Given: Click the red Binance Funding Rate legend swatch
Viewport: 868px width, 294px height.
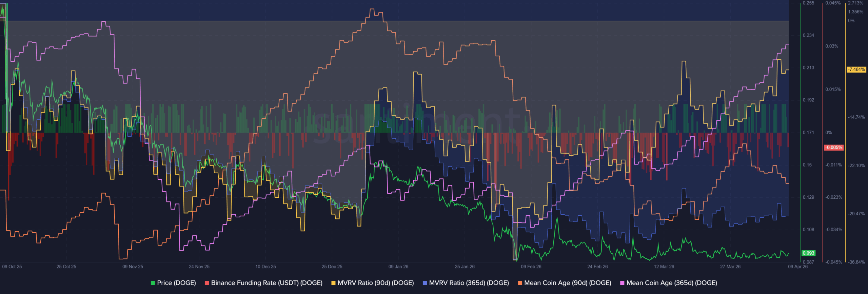Looking at the screenshot, I should (x=207, y=283).
